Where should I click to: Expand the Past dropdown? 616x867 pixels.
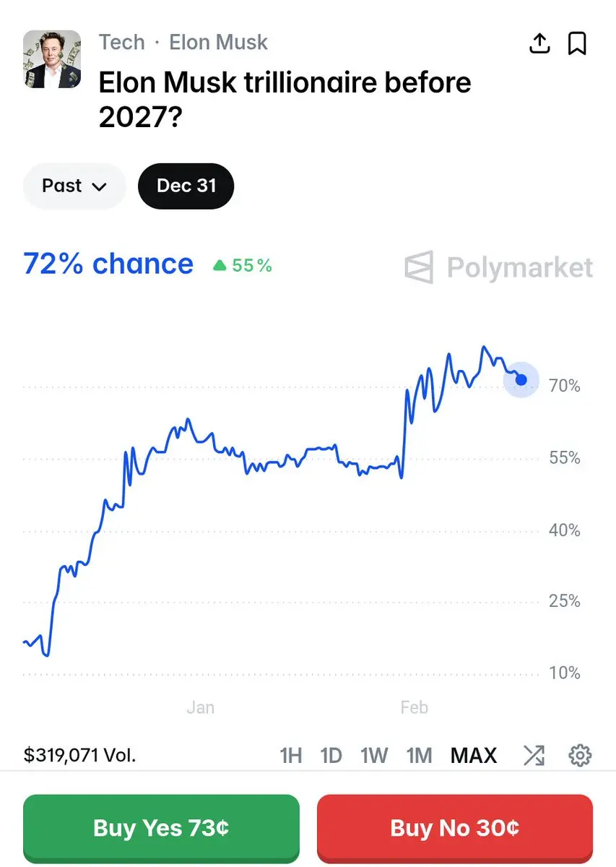(74, 186)
